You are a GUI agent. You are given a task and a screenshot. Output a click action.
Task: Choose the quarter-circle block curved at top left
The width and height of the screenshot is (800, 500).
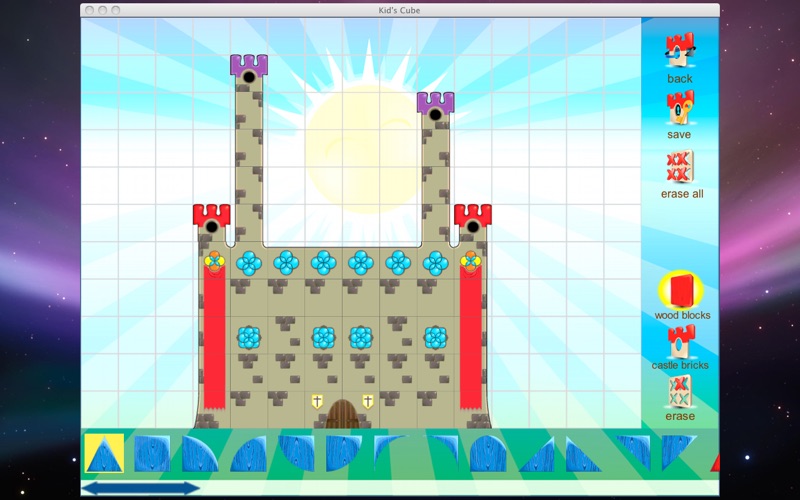click(x=248, y=453)
